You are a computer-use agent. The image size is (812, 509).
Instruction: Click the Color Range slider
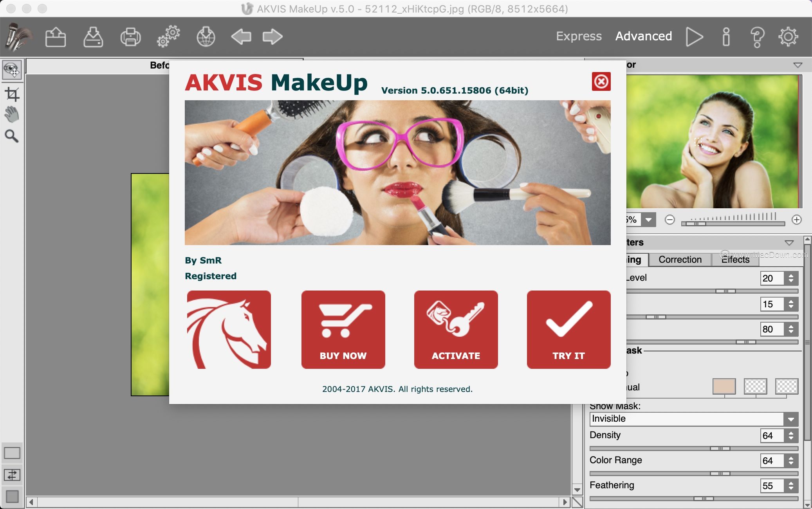[x=694, y=474]
